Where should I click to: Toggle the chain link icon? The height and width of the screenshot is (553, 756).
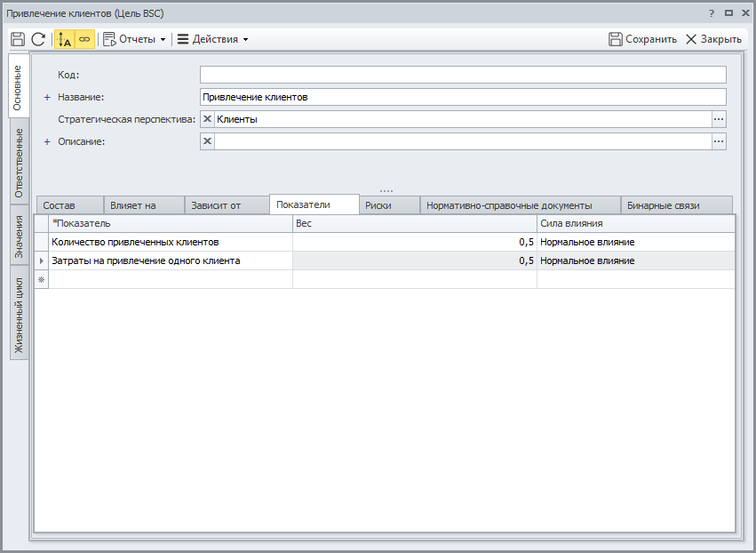point(84,39)
